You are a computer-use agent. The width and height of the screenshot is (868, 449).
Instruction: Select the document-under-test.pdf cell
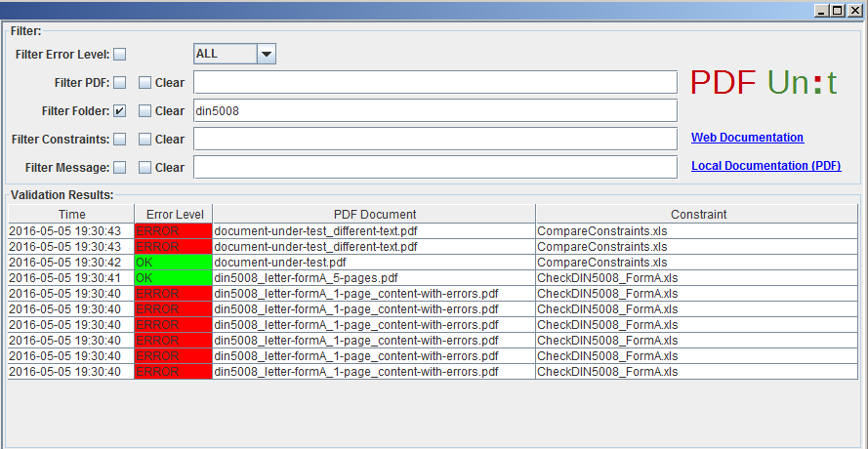coord(374,263)
